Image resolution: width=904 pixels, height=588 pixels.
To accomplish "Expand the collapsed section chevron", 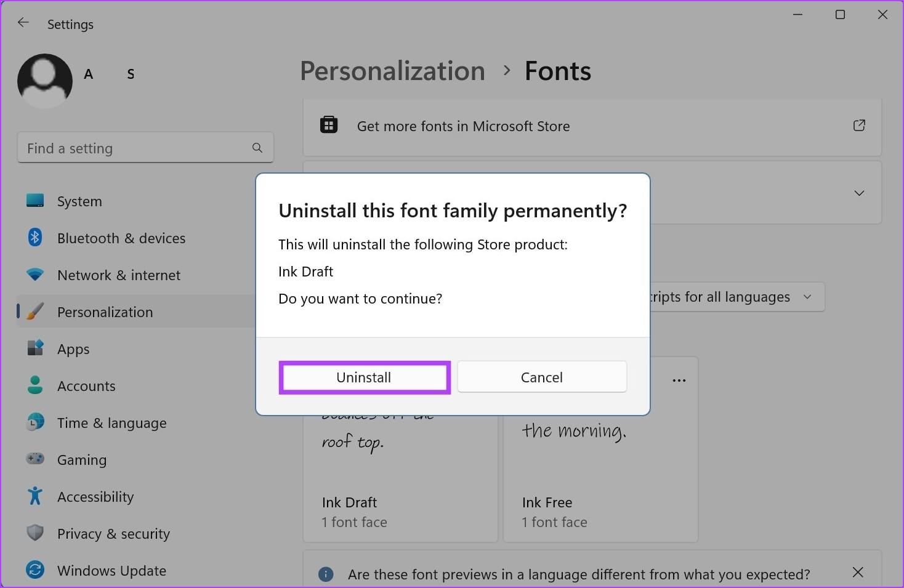I will (859, 193).
